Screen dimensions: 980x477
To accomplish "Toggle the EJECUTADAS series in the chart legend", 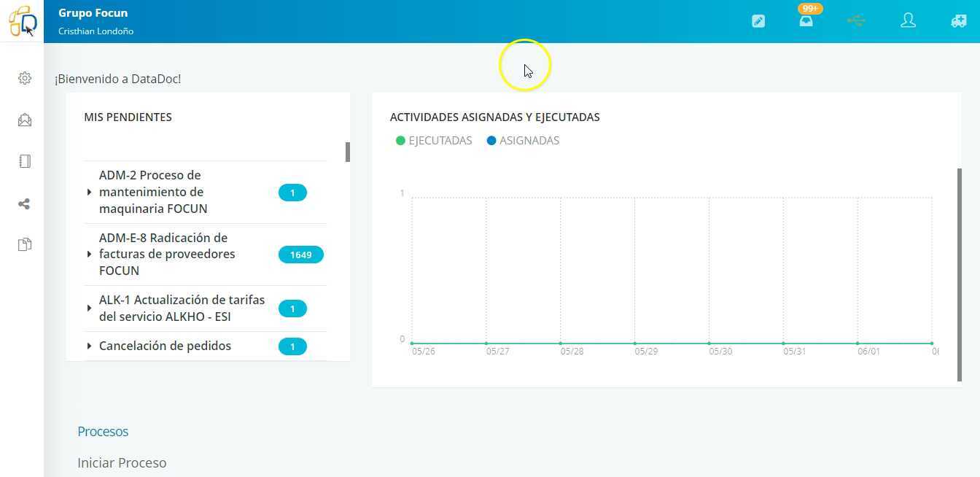I will (x=434, y=140).
